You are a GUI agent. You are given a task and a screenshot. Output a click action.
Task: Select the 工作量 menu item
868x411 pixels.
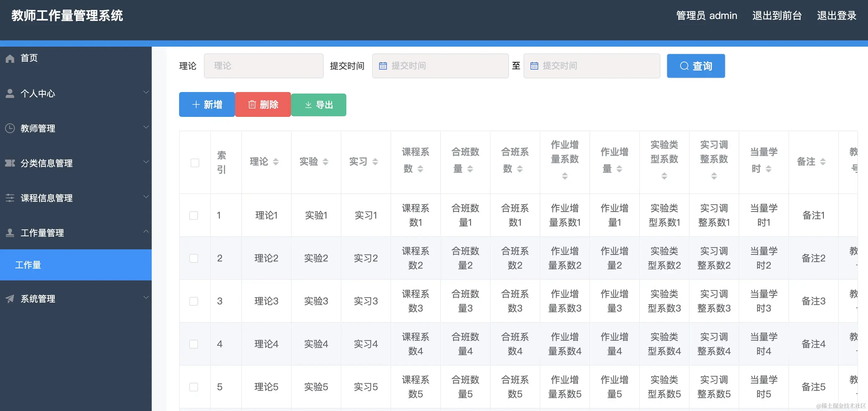pyautogui.click(x=28, y=265)
